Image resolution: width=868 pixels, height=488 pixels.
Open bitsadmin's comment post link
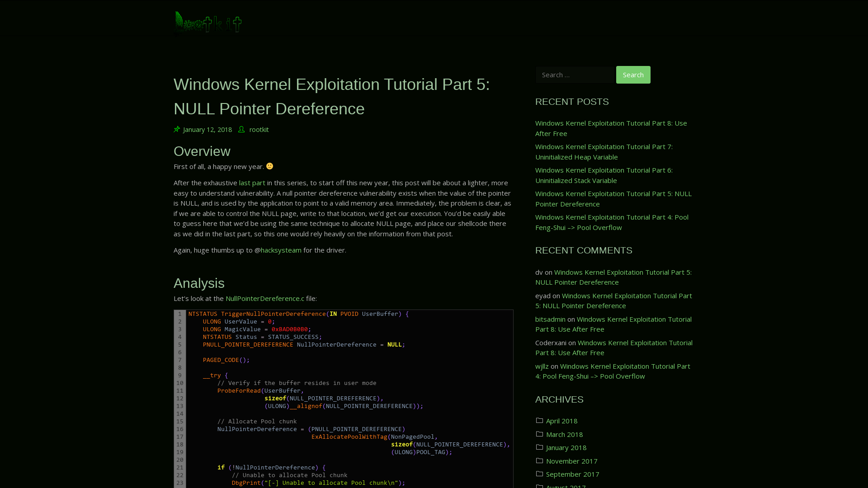tap(613, 324)
